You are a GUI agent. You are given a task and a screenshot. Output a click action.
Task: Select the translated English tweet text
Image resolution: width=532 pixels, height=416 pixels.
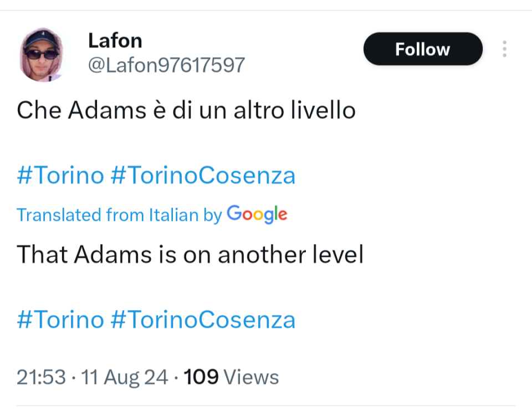tap(190, 255)
